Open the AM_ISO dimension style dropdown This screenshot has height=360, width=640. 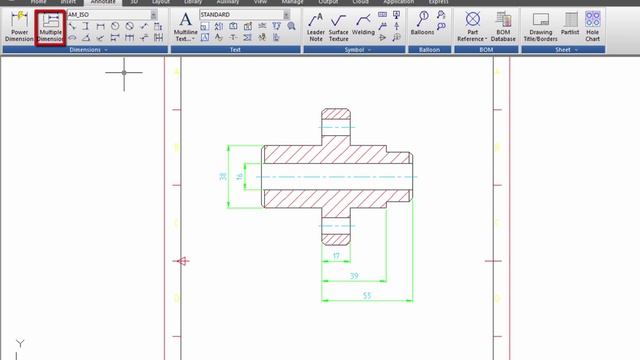click(x=154, y=15)
